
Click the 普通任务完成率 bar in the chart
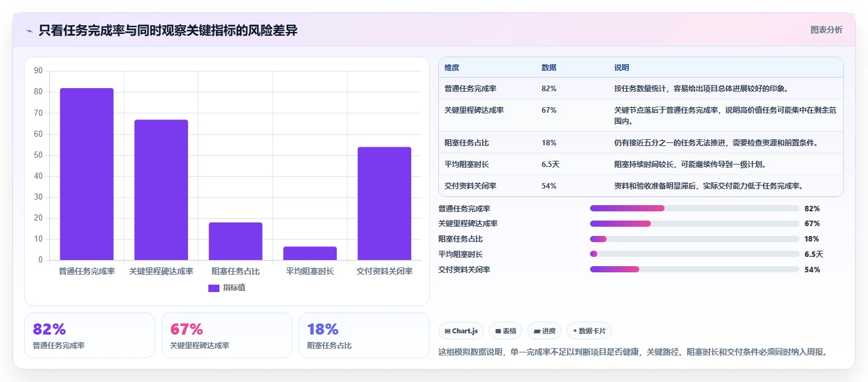point(87,174)
